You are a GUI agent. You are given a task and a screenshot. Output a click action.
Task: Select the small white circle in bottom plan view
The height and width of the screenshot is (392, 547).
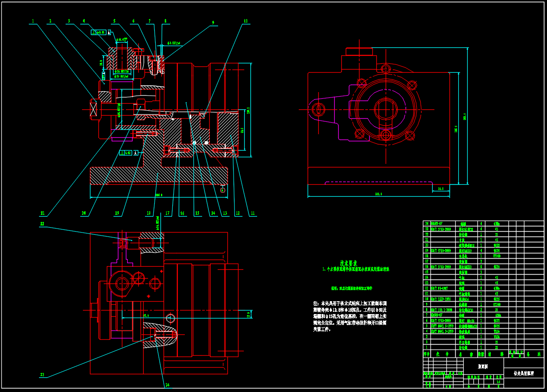pyautogui.click(x=170, y=318)
